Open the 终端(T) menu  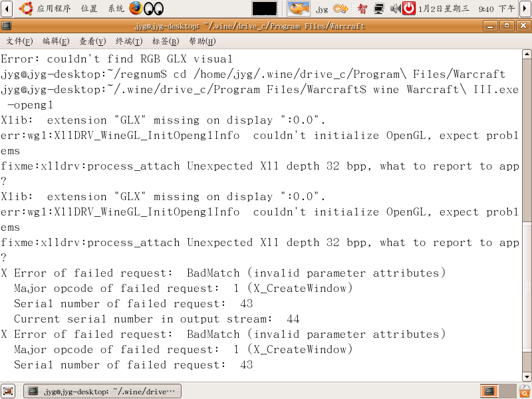pos(129,41)
